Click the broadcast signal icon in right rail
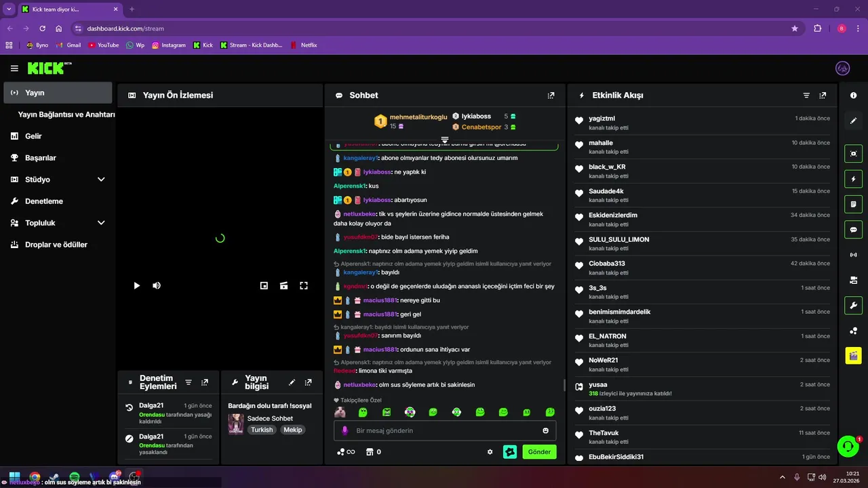868x488 pixels. [x=854, y=255]
